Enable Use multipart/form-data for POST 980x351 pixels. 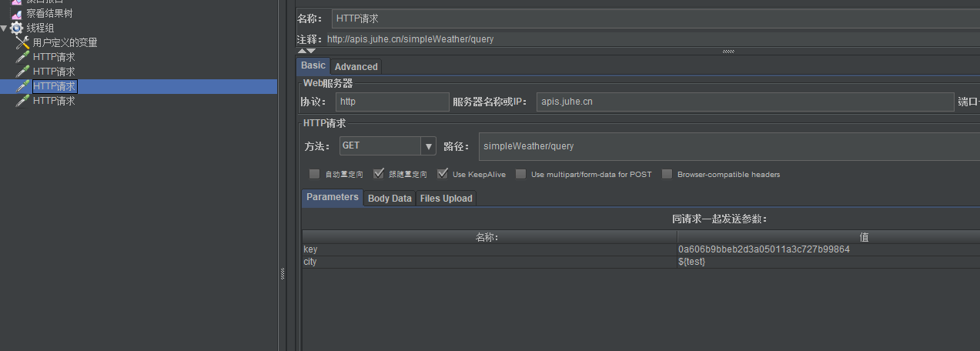pyautogui.click(x=520, y=174)
